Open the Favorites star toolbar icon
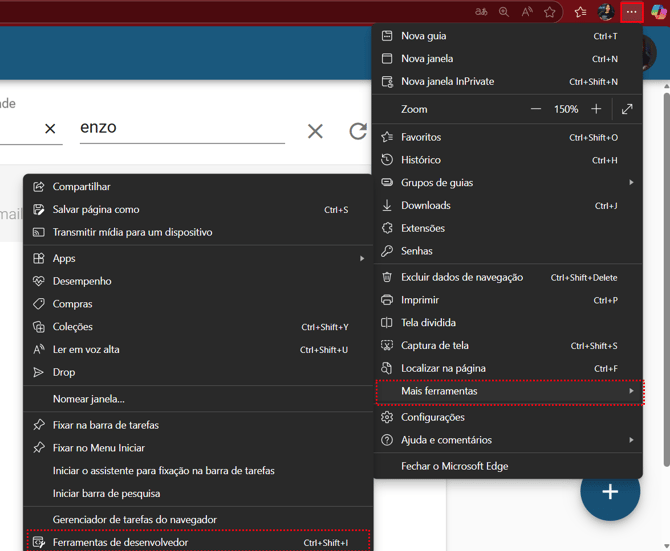The height and width of the screenshot is (551, 670). pyautogui.click(x=580, y=12)
